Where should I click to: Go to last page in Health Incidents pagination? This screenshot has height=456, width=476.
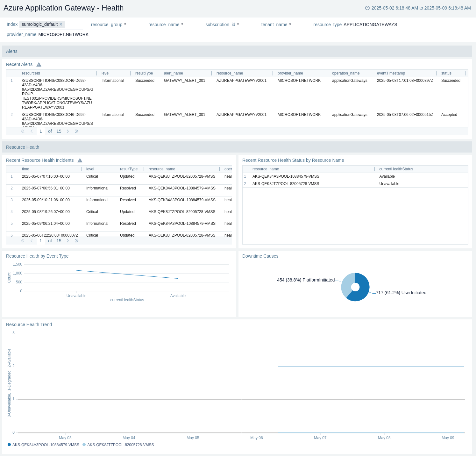[x=77, y=241]
